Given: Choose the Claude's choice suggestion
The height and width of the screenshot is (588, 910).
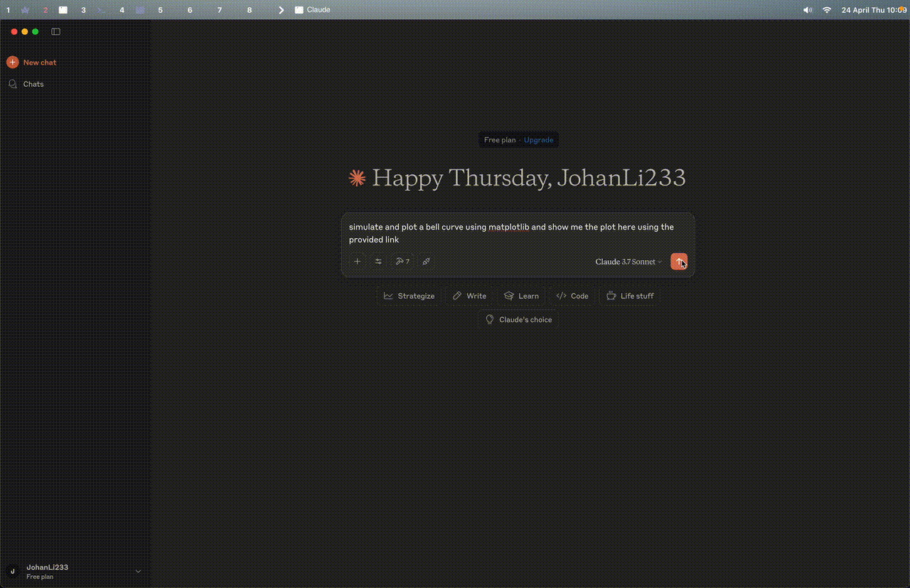Looking at the screenshot, I should (518, 320).
